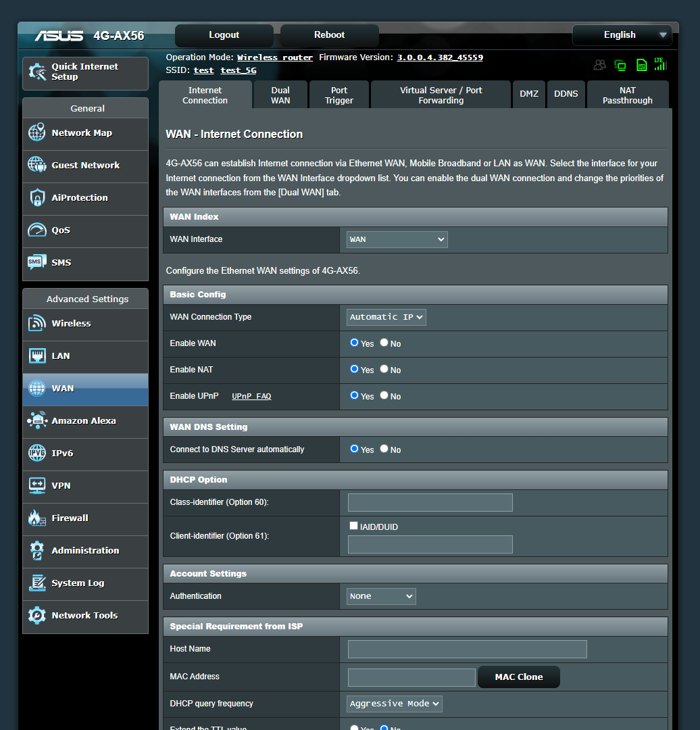Switch to the DDNS tab

[566, 94]
